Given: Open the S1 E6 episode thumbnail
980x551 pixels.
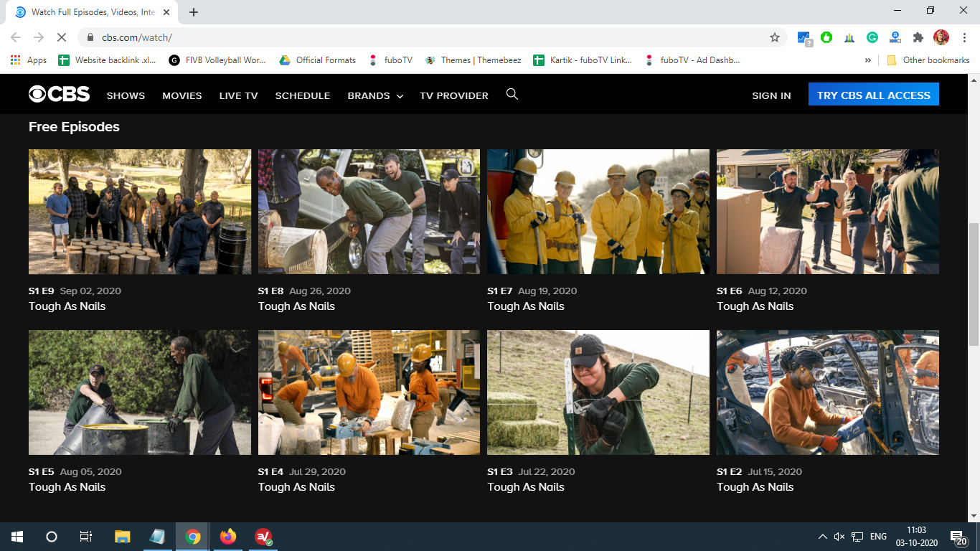Looking at the screenshot, I should pos(828,212).
